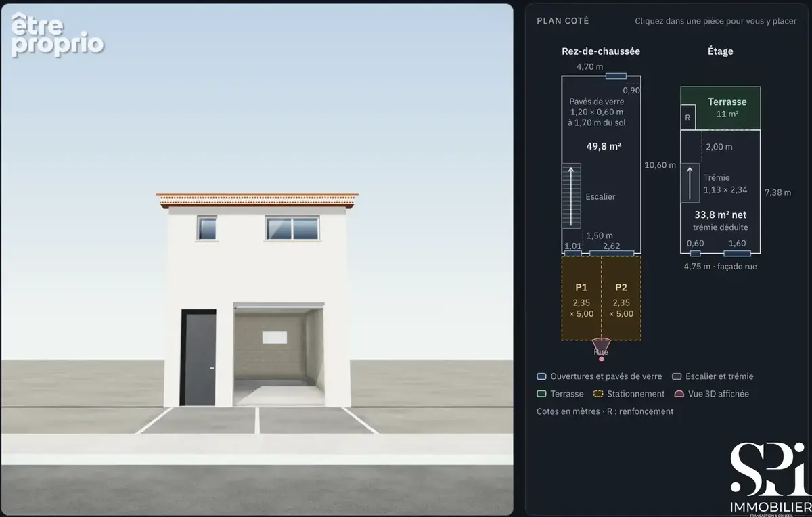This screenshot has width=812, height=517.
Task: Click the staircase drawing on the Rez-de-chaussée plan
Action: coord(572,196)
